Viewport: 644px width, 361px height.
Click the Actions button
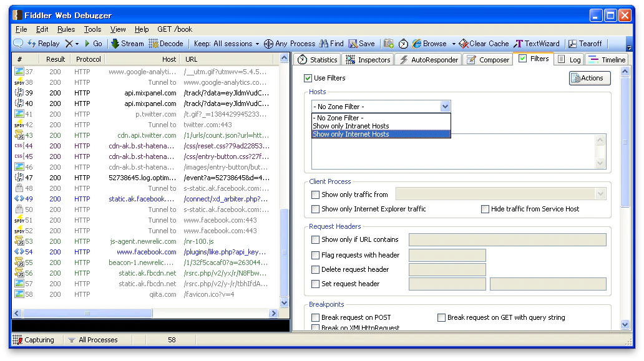[590, 78]
